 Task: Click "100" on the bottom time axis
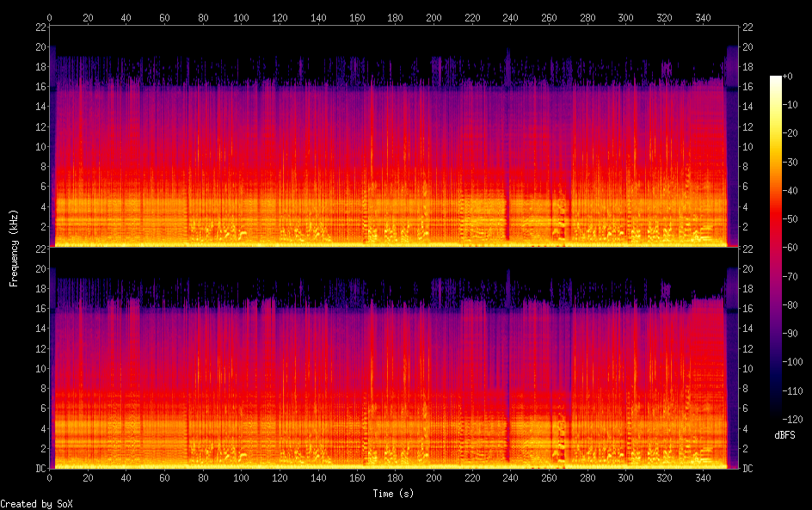click(241, 478)
